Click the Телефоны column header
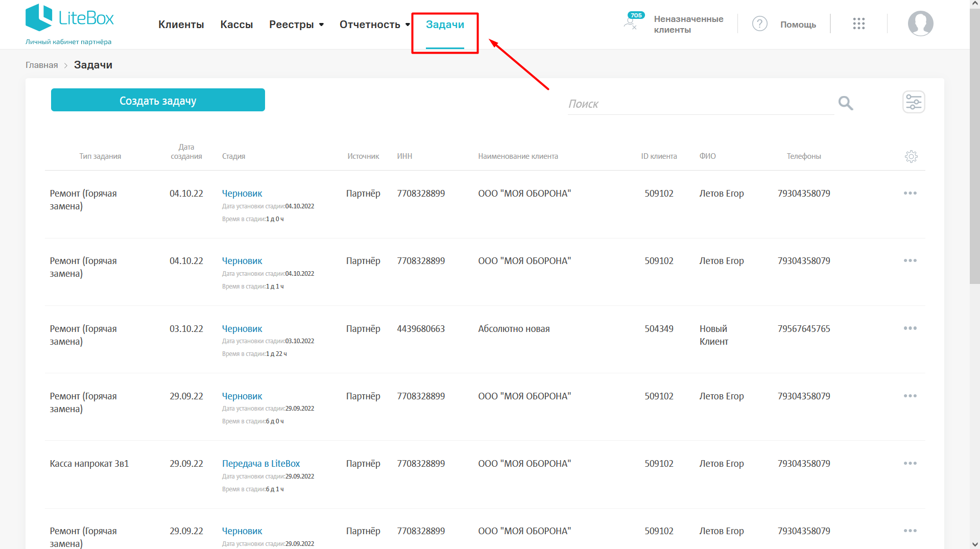This screenshot has width=980, height=549. 804,156
